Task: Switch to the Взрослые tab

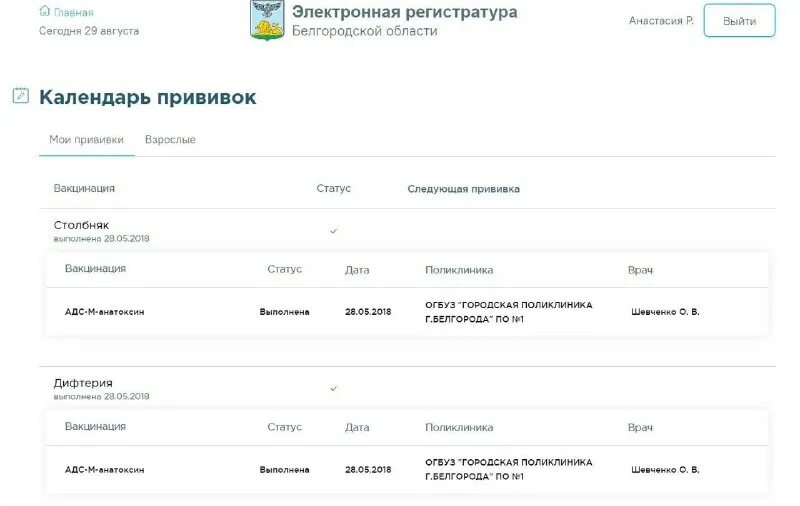Action: pos(170,140)
